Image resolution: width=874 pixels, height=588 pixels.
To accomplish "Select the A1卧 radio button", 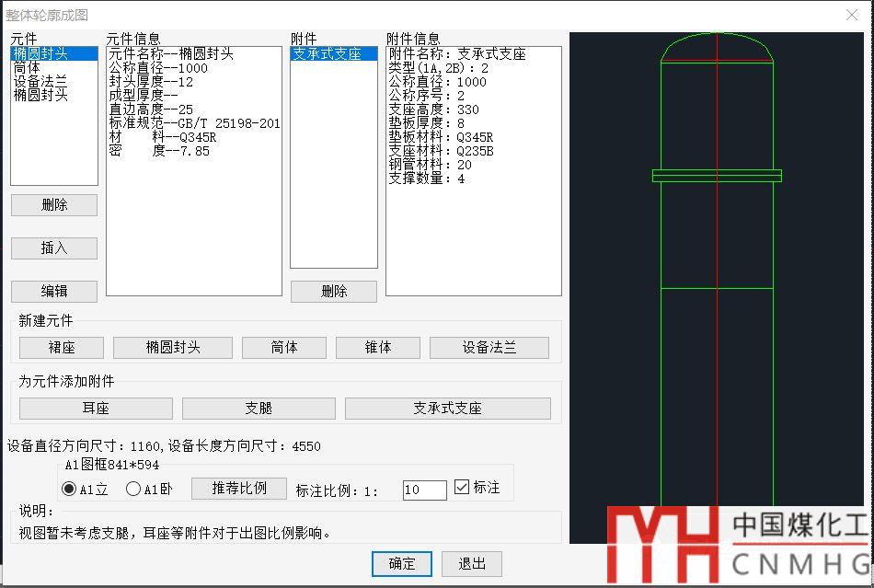I will pos(133,489).
